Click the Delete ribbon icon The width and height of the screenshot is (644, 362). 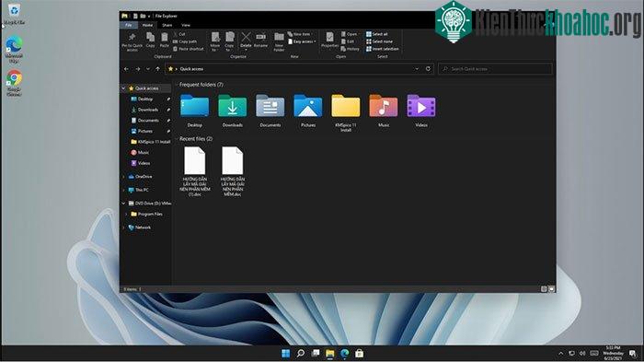pos(246,41)
